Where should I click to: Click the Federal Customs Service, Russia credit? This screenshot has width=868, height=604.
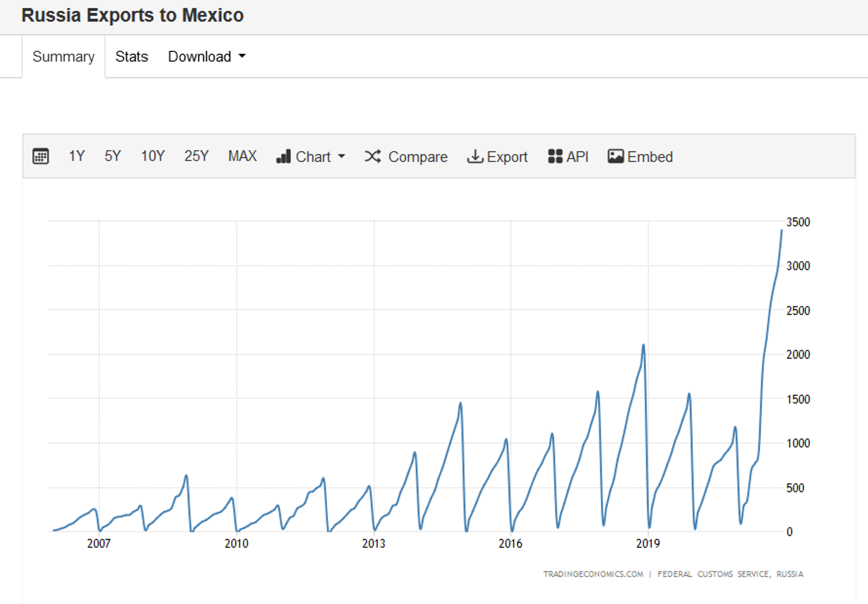730,574
